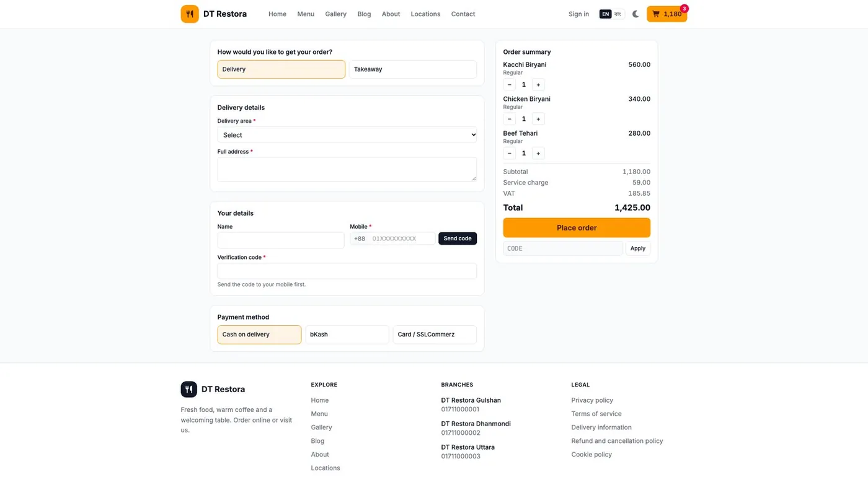Open Menu in top navigation
This screenshot has width=868, height=477.
(306, 14)
